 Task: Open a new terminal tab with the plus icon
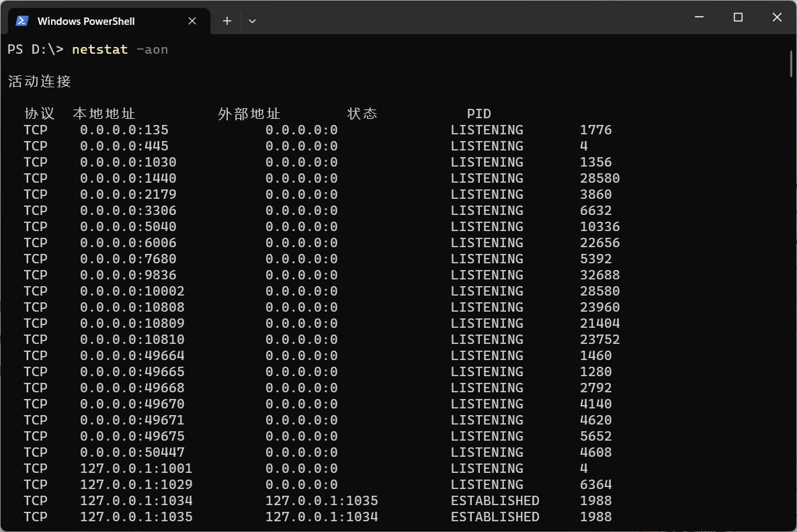(226, 21)
